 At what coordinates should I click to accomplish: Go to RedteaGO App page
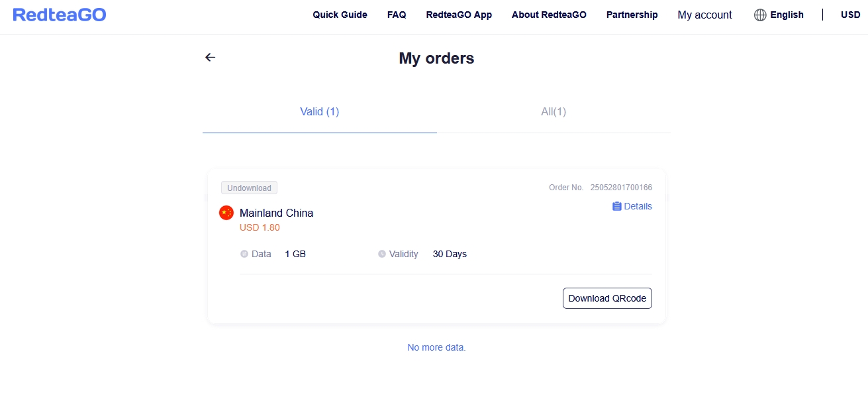pyautogui.click(x=459, y=15)
